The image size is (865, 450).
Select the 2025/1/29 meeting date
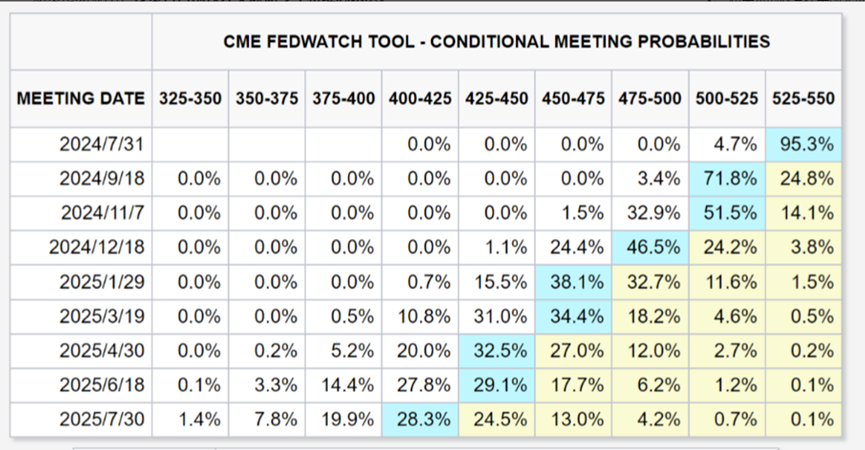[99, 282]
